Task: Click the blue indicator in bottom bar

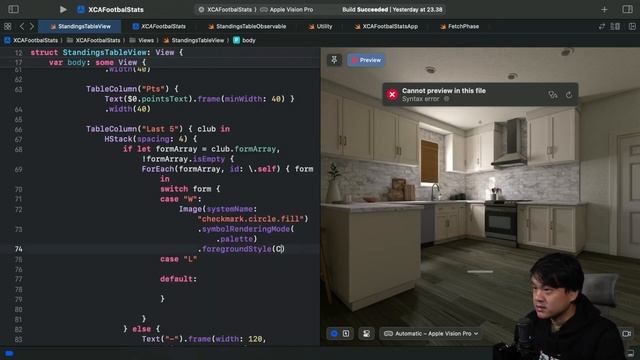Action: [x=9, y=353]
